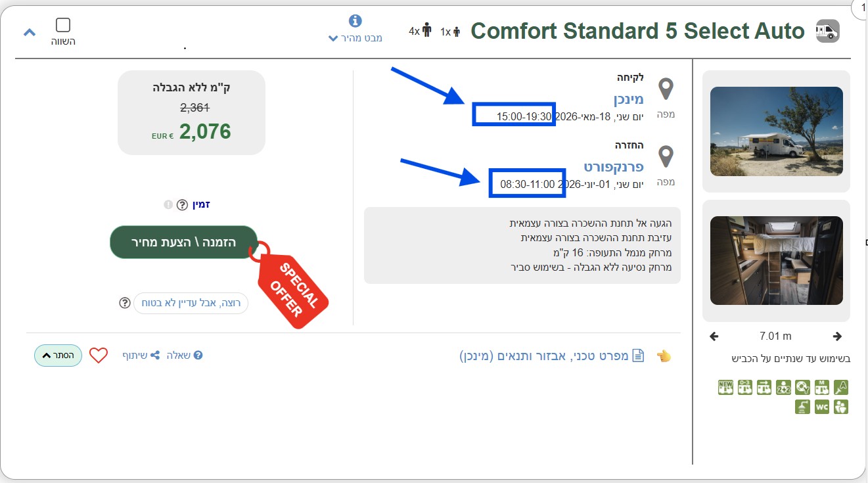Image resolution: width=868 pixels, height=483 pixels.
Task: Click the NEW vehicle feature icon
Action: coord(725,388)
